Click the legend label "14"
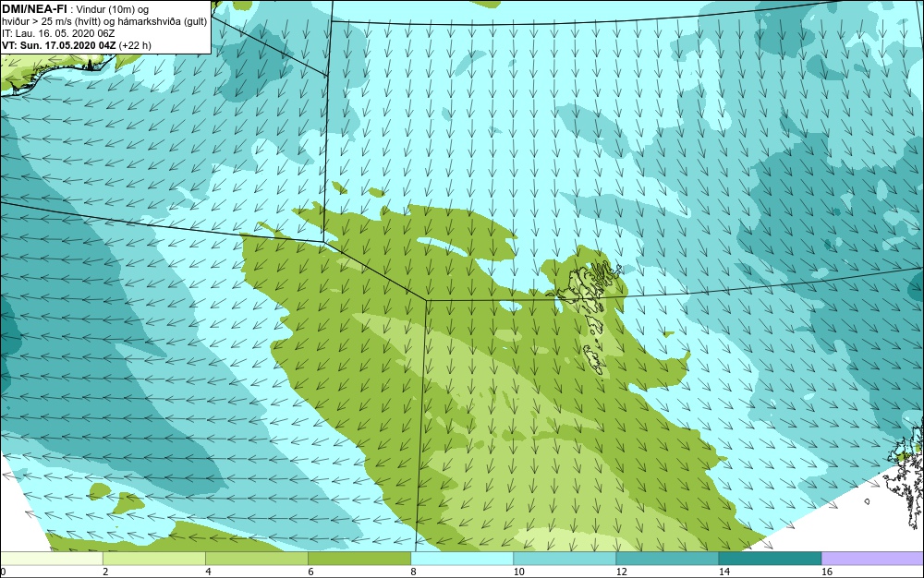Viewport: 924px width, 578px height. (x=723, y=572)
